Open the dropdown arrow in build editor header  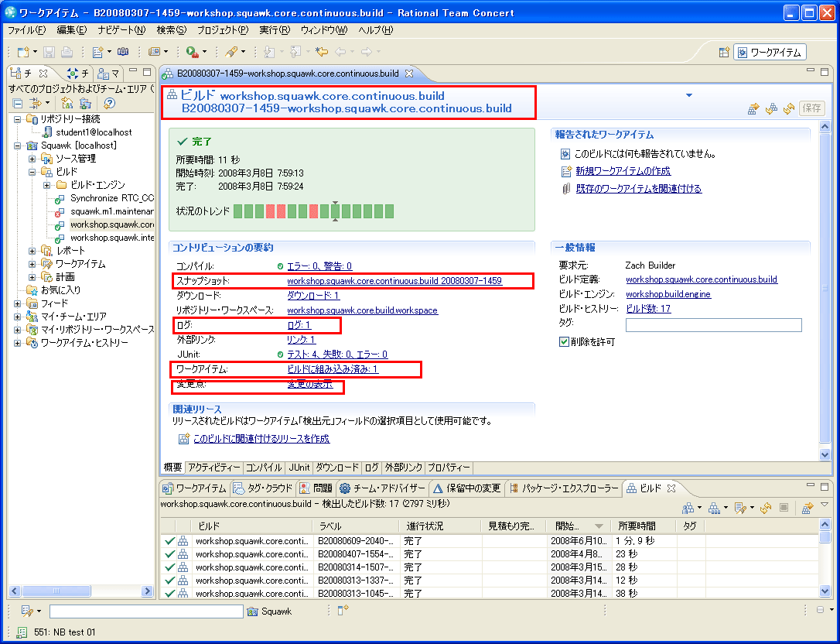(x=689, y=95)
